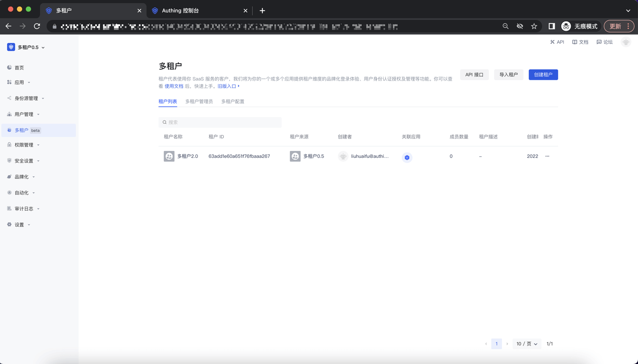The width and height of the screenshot is (638, 364).
Task: Expand the 权限管理 sidebar section
Action: tap(24, 145)
